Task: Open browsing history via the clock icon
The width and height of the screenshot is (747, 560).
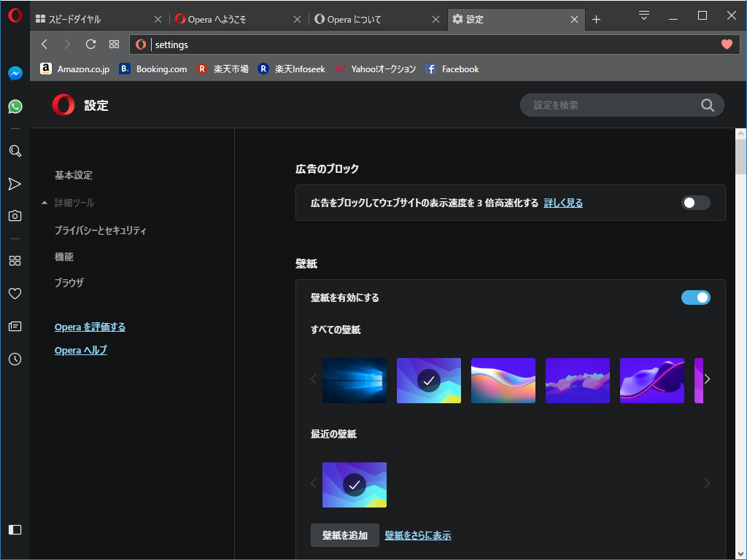Action: [15, 359]
